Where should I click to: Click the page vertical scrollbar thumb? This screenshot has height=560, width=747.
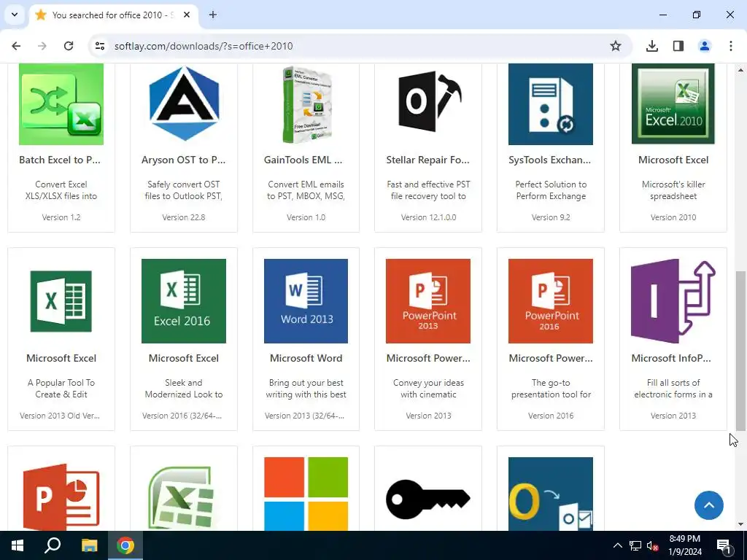click(740, 350)
